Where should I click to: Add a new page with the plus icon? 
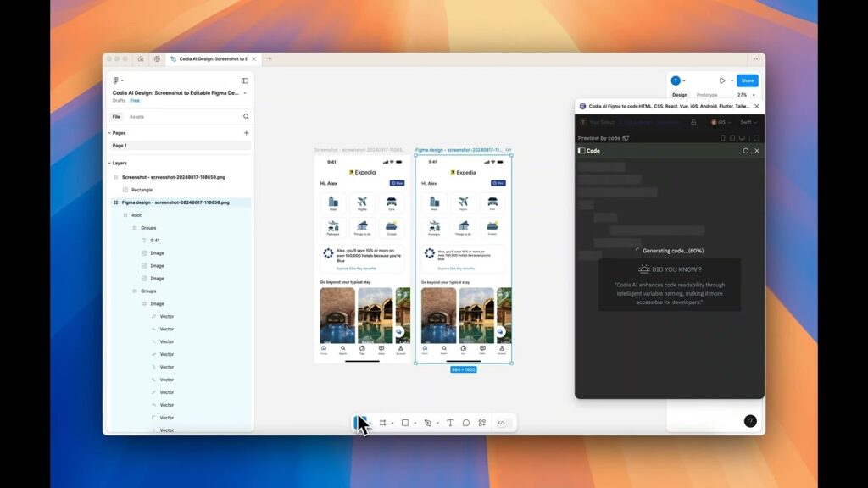[246, 133]
